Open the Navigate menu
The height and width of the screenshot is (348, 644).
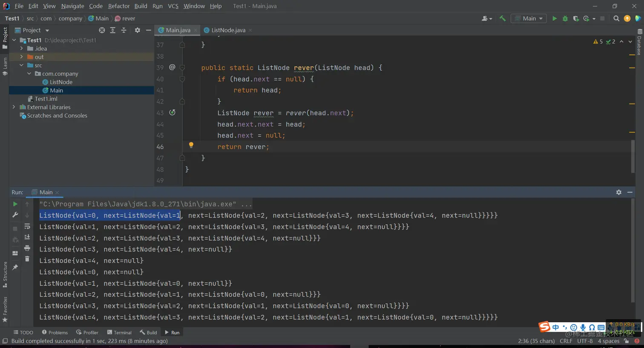pyautogui.click(x=72, y=6)
